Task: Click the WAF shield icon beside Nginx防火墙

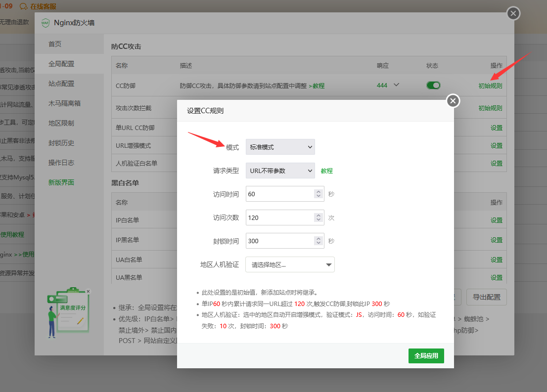Action: coord(46,23)
